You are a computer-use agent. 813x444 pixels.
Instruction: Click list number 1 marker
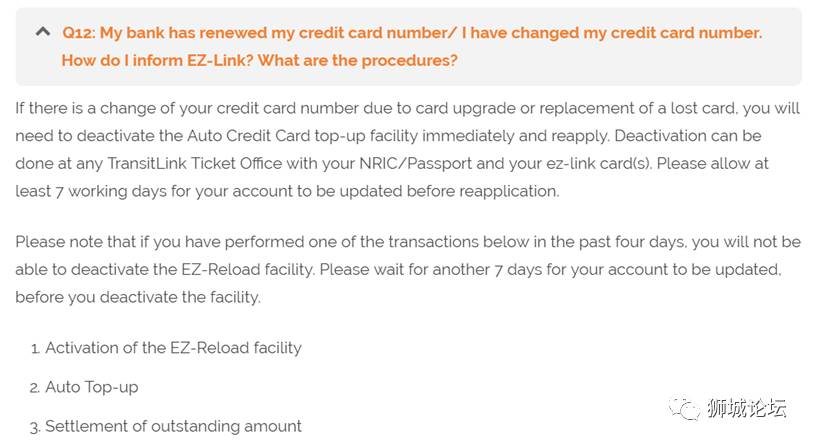click(35, 349)
